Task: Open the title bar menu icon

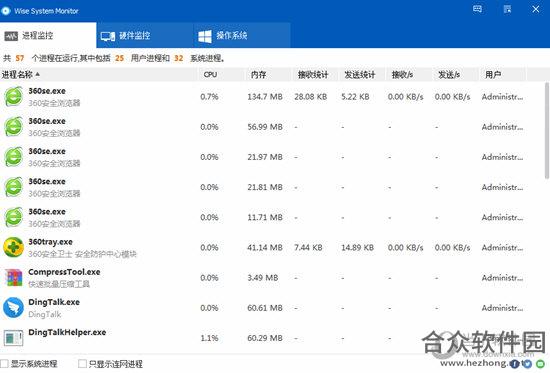Action: tap(507, 9)
